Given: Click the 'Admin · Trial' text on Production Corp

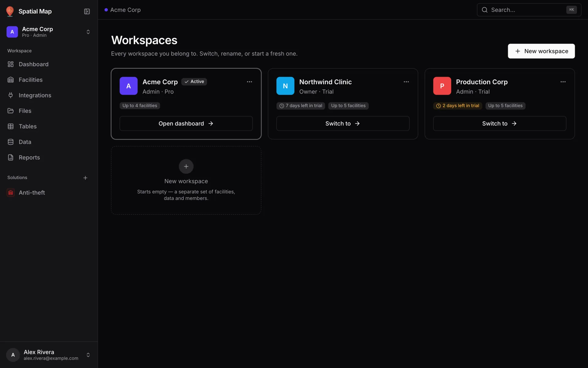Looking at the screenshot, I should 473,92.
